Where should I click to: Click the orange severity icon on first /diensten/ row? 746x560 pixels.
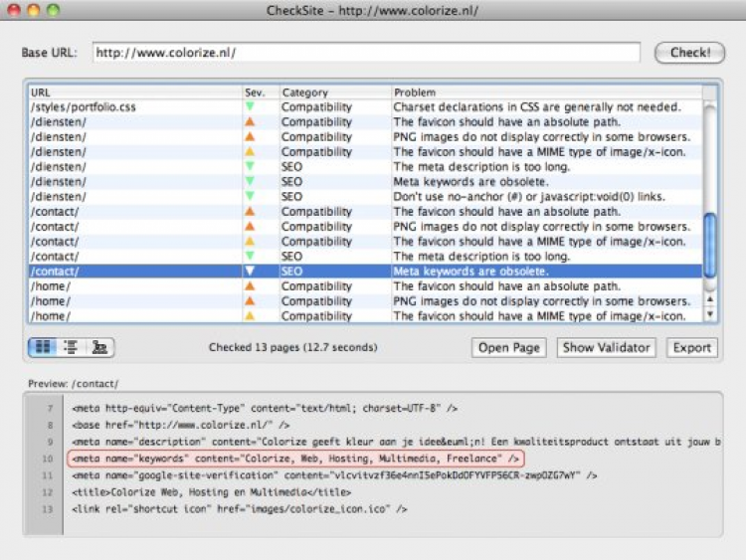tap(250, 122)
